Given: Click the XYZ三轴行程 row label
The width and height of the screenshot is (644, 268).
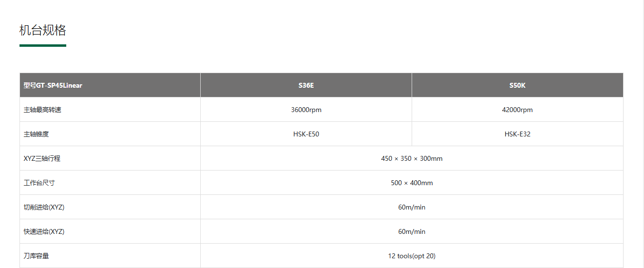Looking at the screenshot, I should click(42, 158).
